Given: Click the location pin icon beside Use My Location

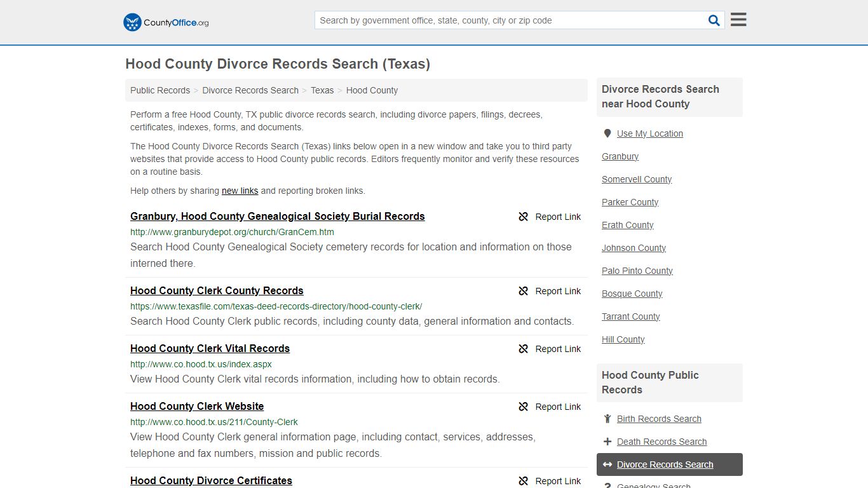Looking at the screenshot, I should pos(607,133).
